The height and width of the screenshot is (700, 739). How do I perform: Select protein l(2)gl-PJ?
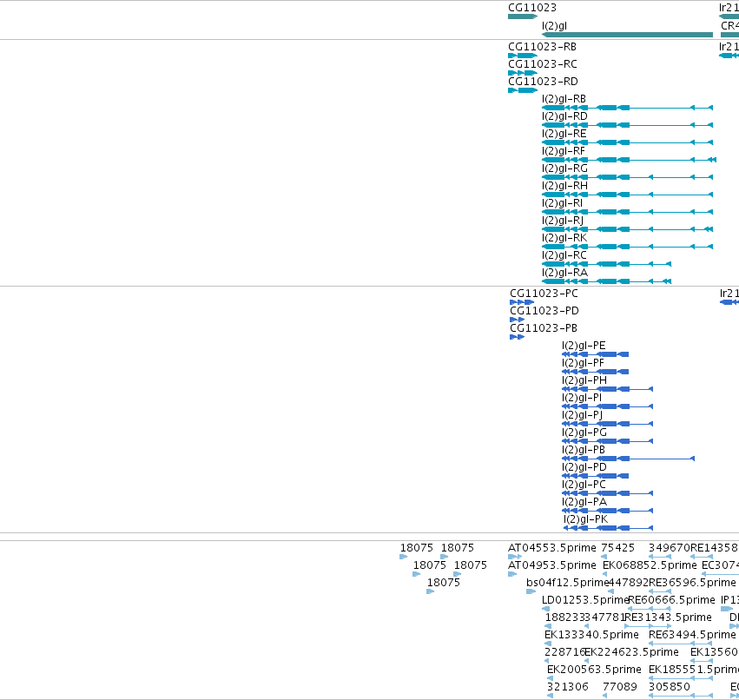pos(608,424)
